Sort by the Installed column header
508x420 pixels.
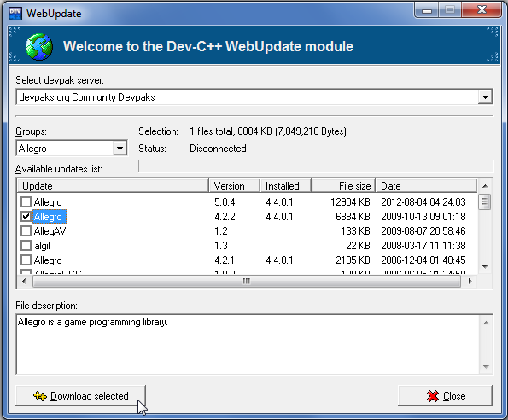pyautogui.click(x=285, y=186)
